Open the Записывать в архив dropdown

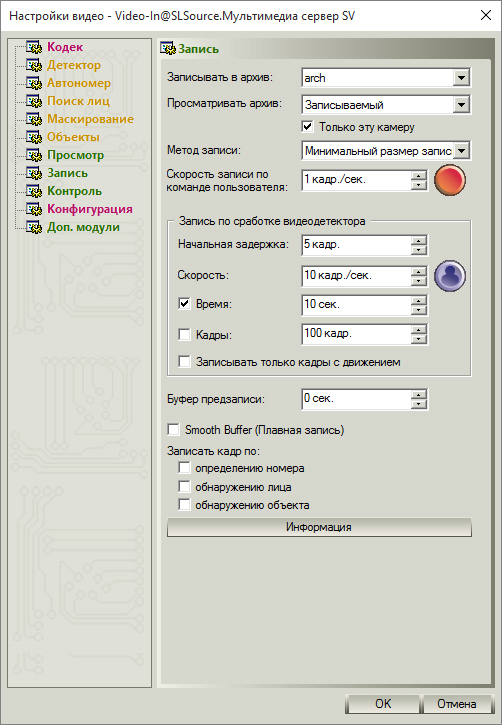461,78
